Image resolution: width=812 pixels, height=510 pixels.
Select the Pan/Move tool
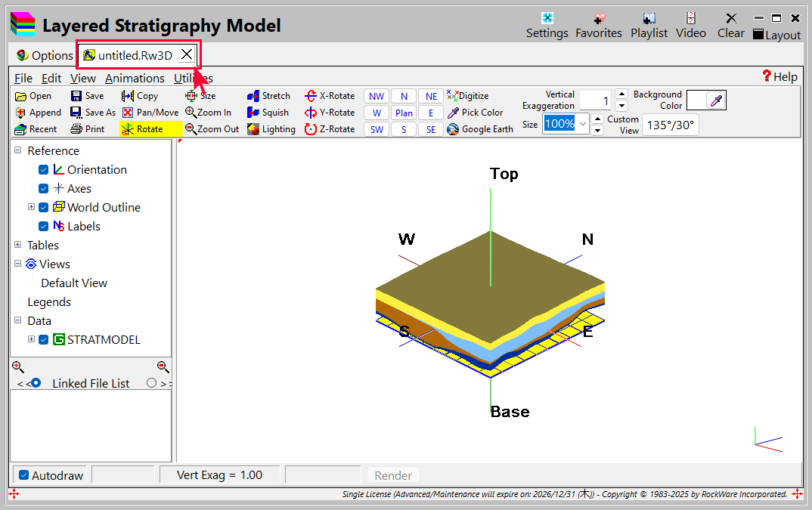(150, 113)
